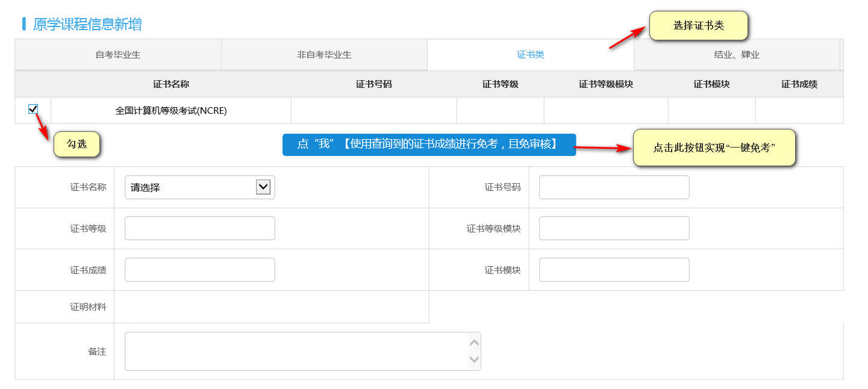This screenshot has width=868, height=389.
Task: Open the 证书名称 dropdown menu
Action: point(199,187)
